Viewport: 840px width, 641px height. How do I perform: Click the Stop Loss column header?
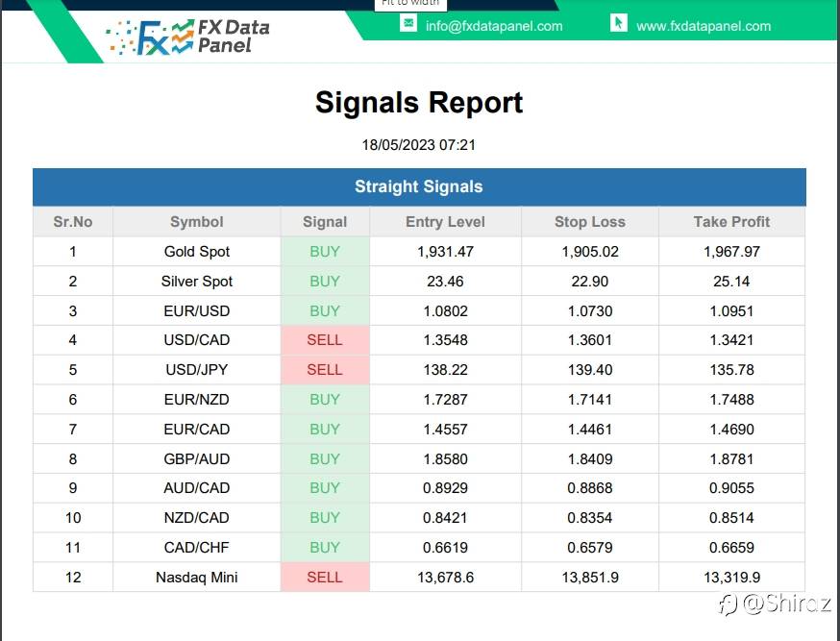(589, 222)
